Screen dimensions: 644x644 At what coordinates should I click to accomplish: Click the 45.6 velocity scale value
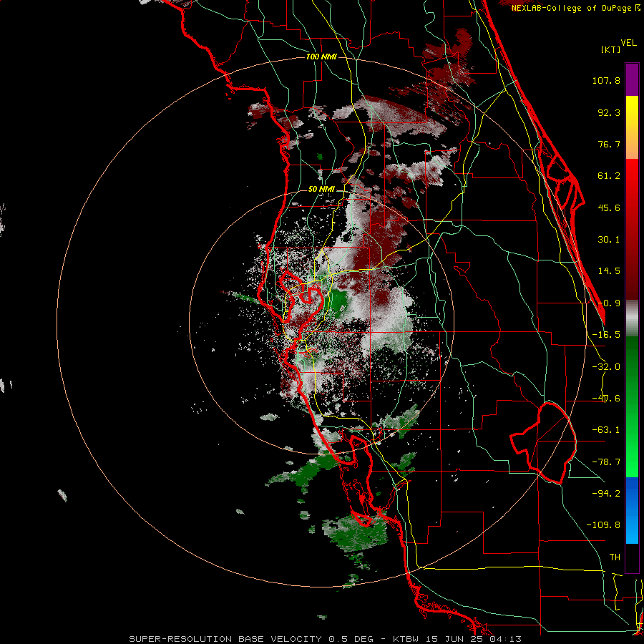tap(609, 208)
